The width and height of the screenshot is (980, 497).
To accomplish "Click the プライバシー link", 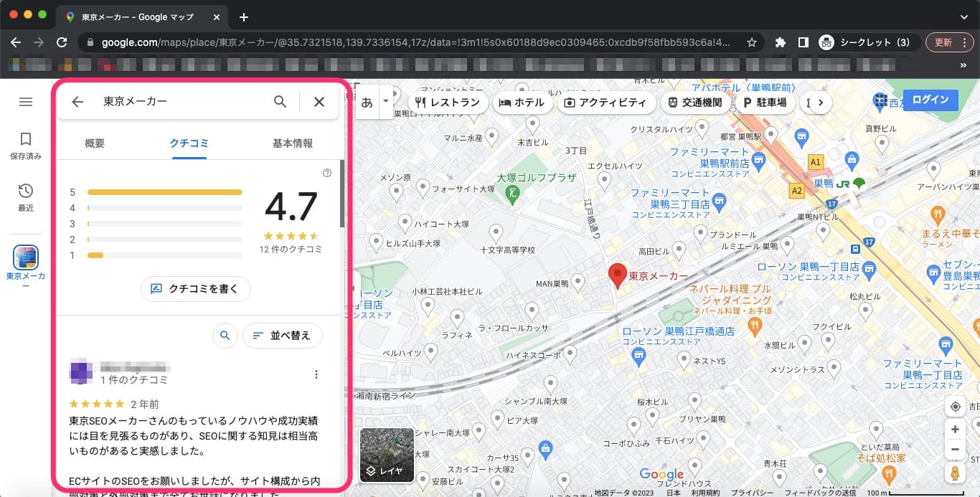I will click(x=753, y=492).
